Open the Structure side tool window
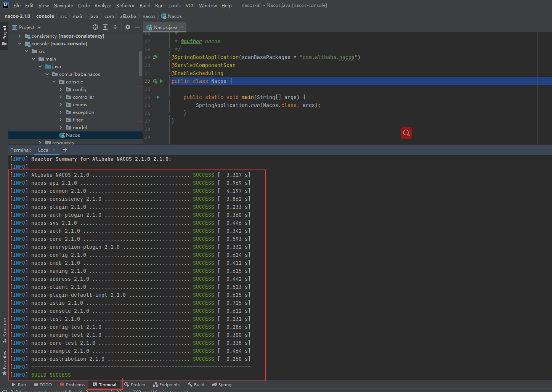Viewport: 552px width, 392px height. [x=4, y=330]
